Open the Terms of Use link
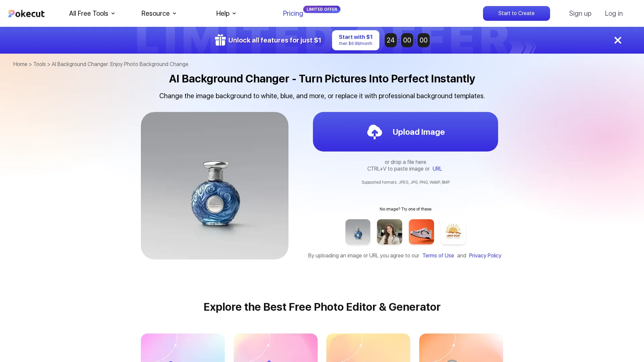 pos(438,255)
